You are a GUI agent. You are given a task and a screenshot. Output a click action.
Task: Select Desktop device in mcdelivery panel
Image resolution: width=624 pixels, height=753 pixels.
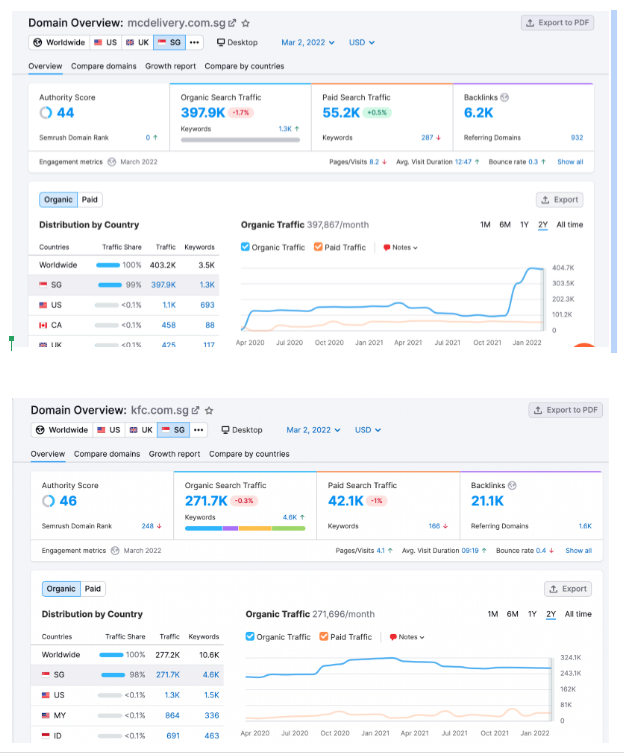(x=237, y=42)
